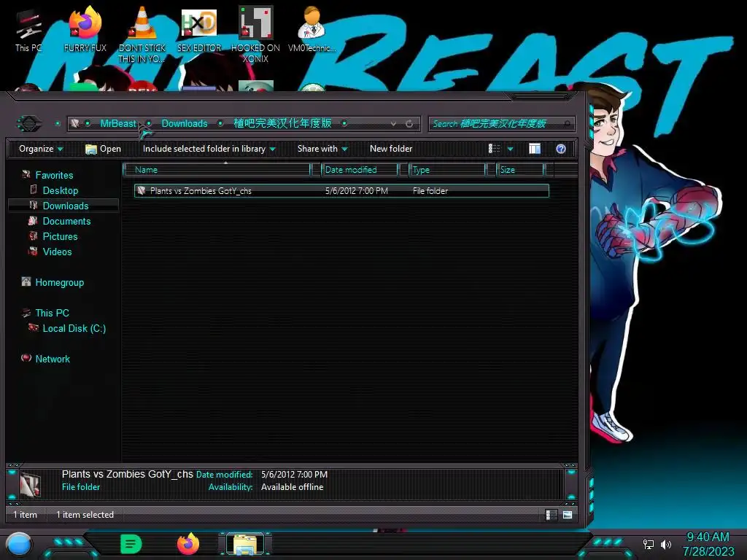Sort by the Type column header
This screenshot has height=560, width=747.
pos(447,169)
